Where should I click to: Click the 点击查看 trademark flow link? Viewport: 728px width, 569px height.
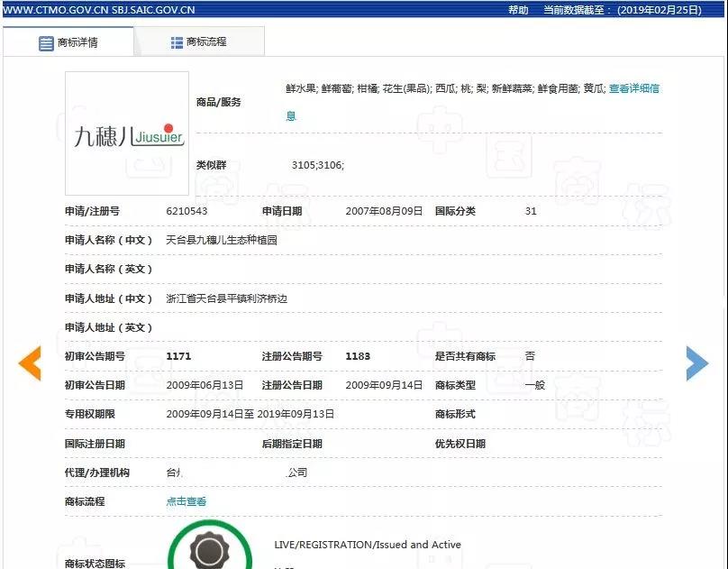[x=187, y=501]
